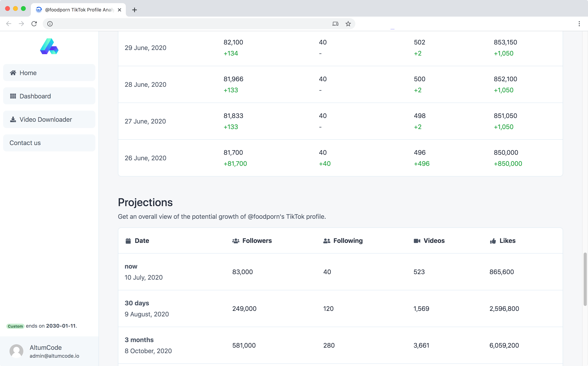This screenshot has width=588, height=366.
Task: Open a new browser tab
Action: coord(135,10)
